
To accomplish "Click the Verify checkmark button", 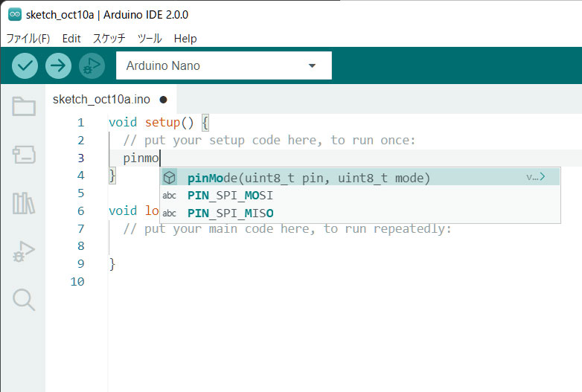I will [25, 65].
